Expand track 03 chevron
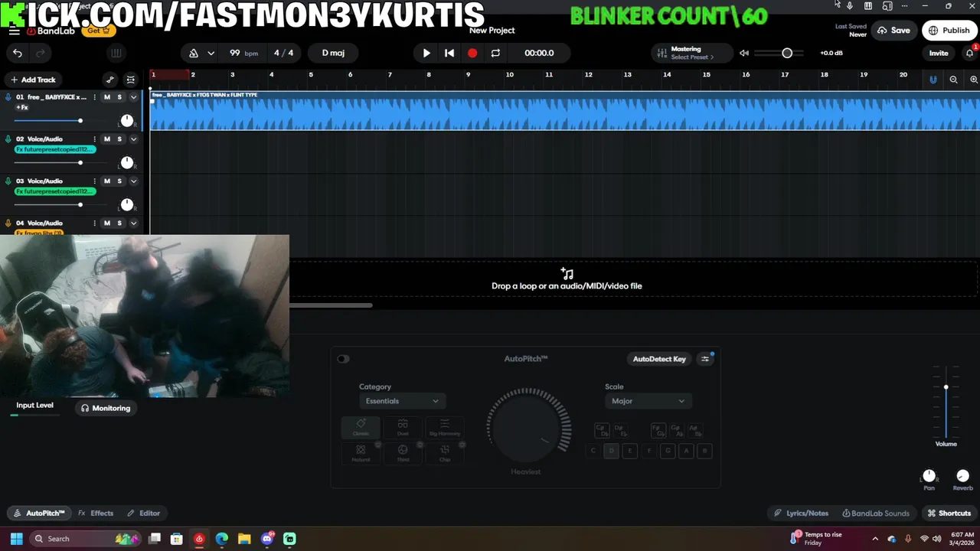The height and width of the screenshot is (551, 980). coord(133,181)
